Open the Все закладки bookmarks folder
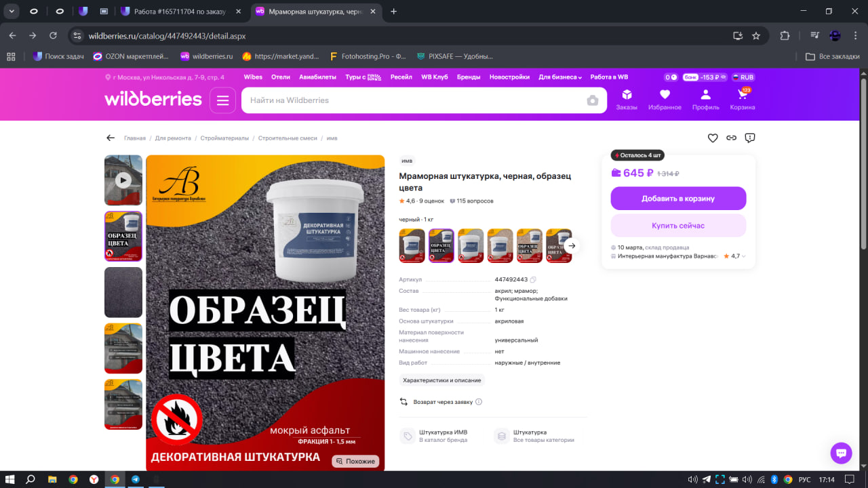 tap(833, 56)
